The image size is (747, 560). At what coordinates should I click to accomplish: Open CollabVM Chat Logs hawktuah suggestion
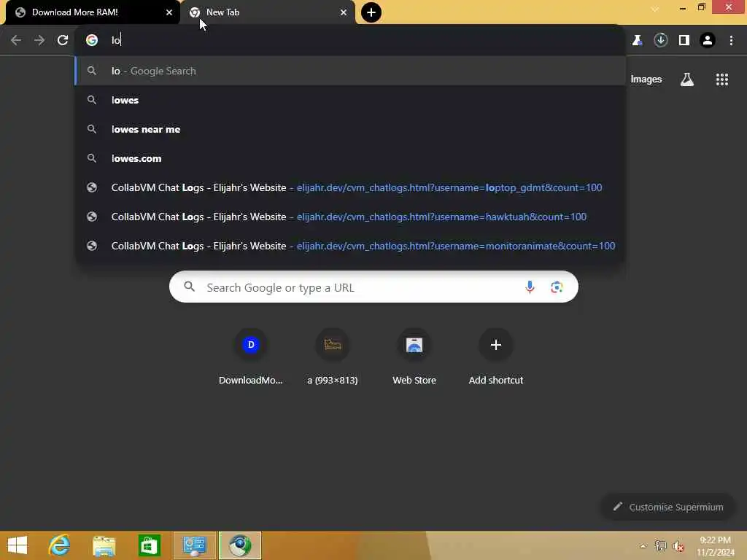[350, 217]
